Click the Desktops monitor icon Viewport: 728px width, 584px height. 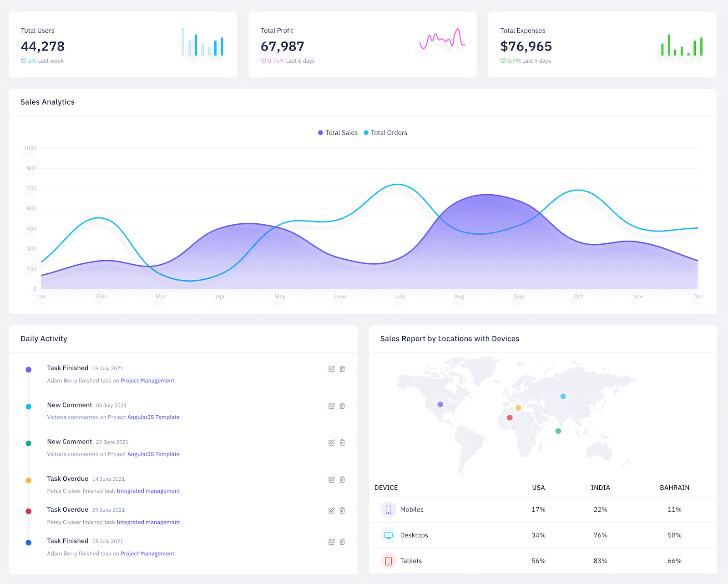[x=388, y=535]
